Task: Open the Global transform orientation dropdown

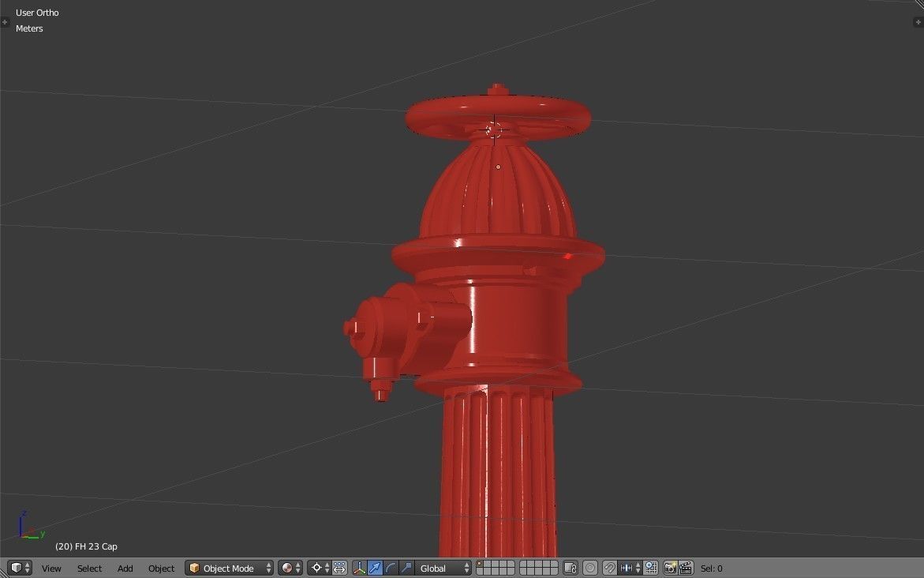Action: (442, 568)
